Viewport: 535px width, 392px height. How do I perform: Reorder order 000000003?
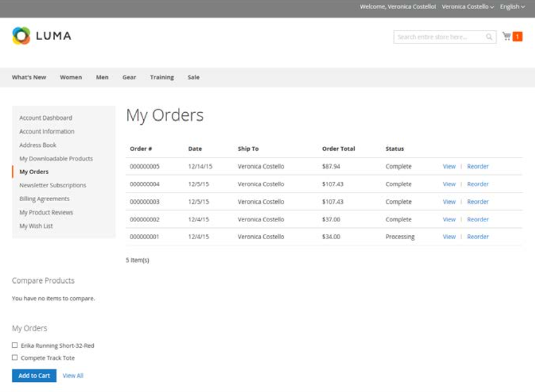click(x=478, y=202)
